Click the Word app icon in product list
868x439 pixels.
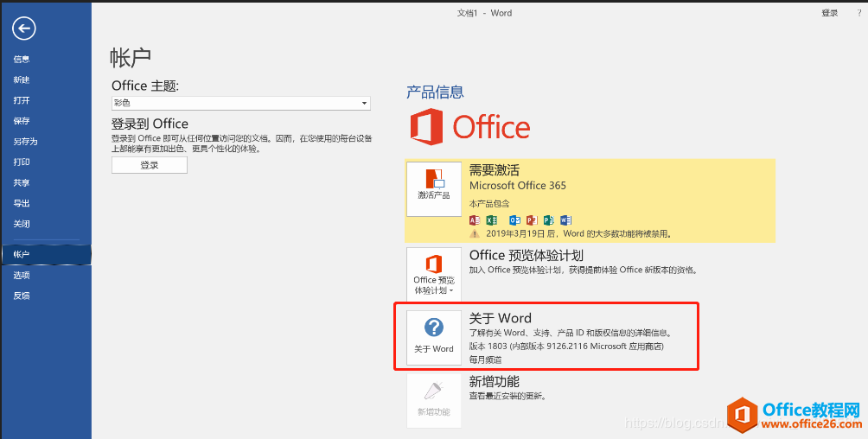tap(565, 219)
